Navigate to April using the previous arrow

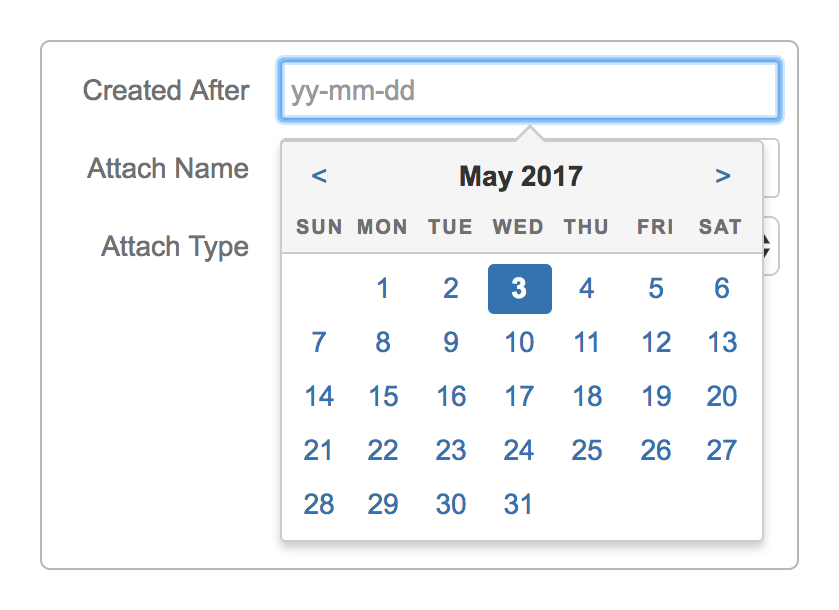click(319, 175)
